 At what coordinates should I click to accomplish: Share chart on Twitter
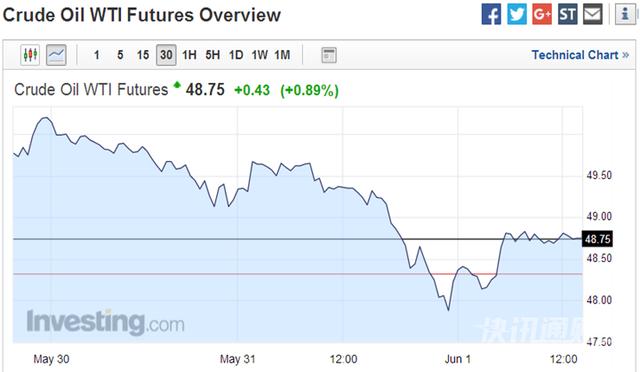[517, 14]
